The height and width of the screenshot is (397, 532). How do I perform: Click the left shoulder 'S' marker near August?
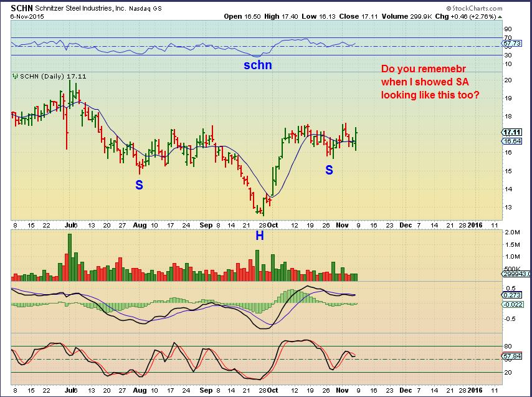[x=139, y=185]
